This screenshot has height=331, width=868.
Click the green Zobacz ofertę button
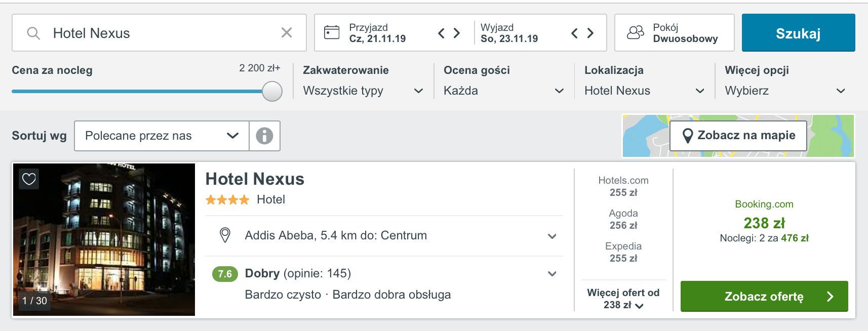click(764, 297)
